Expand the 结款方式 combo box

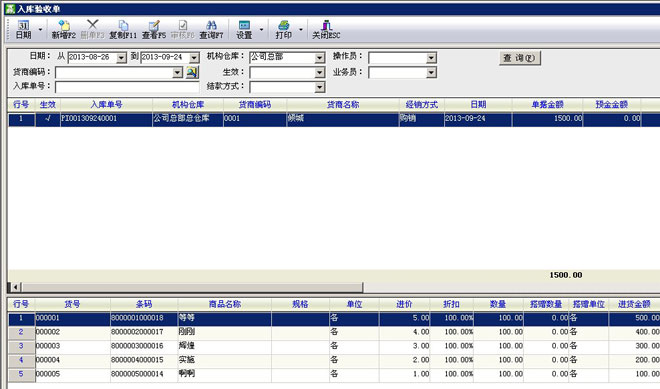(320, 87)
